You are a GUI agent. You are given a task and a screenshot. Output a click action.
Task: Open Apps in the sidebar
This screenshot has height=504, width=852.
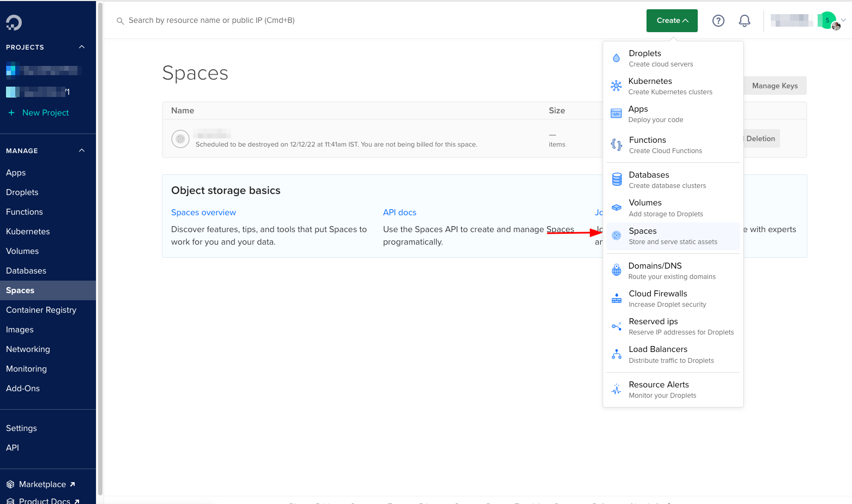[x=48, y=173]
